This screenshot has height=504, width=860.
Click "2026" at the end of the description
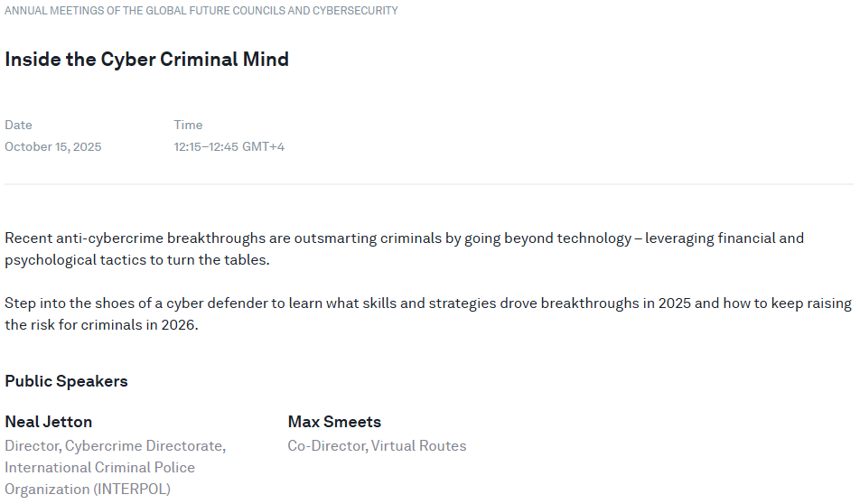click(179, 325)
